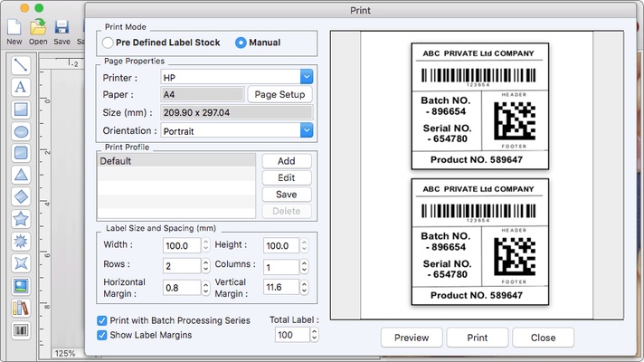Image resolution: width=644 pixels, height=362 pixels.
Task: Click the Width field showing 100.0
Action: (182, 245)
